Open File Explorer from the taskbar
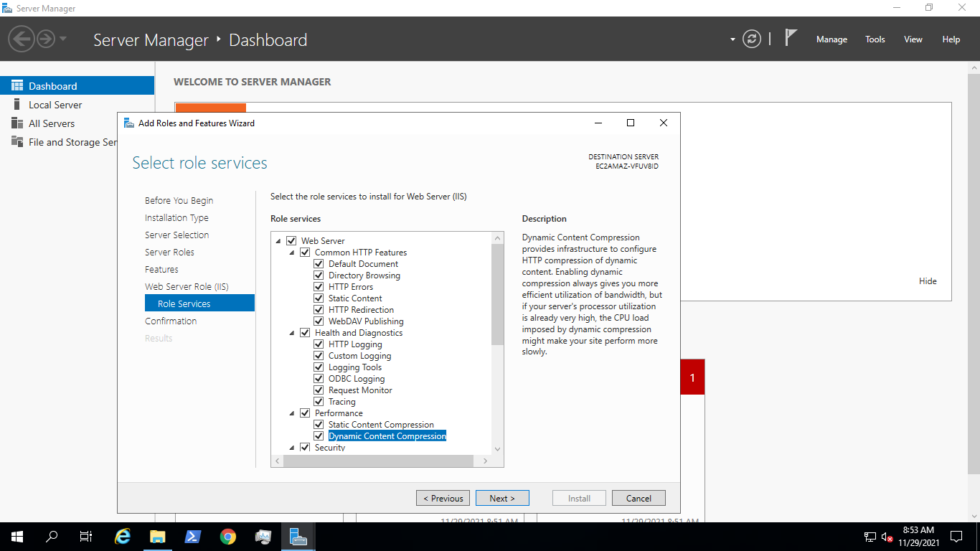980x551 pixels. coord(157,536)
